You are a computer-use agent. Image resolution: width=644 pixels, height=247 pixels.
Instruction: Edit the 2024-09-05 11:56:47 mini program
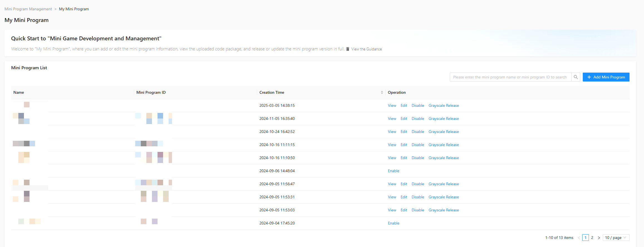click(404, 184)
